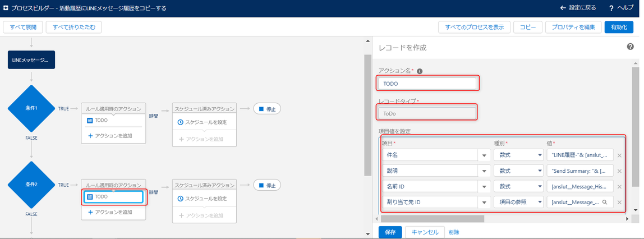Click plus アクションを追加 under 条件1 rule actions
This screenshot has width=644, height=239.
tap(110, 136)
